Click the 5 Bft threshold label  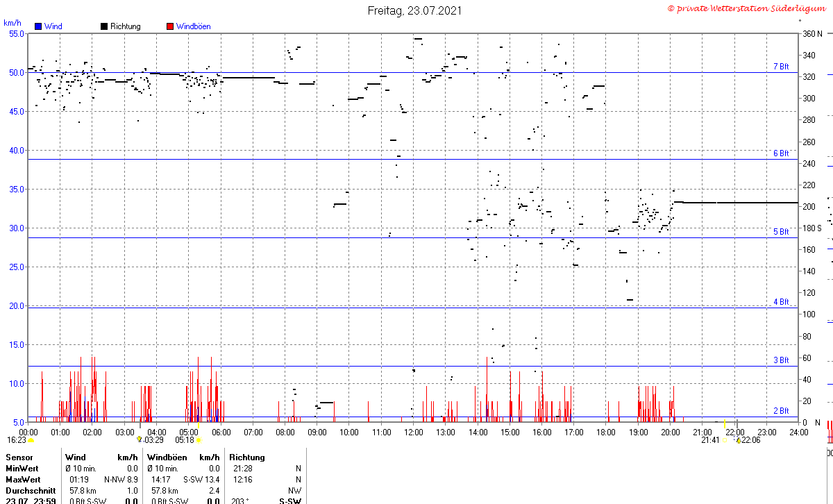click(x=781, y=232)
